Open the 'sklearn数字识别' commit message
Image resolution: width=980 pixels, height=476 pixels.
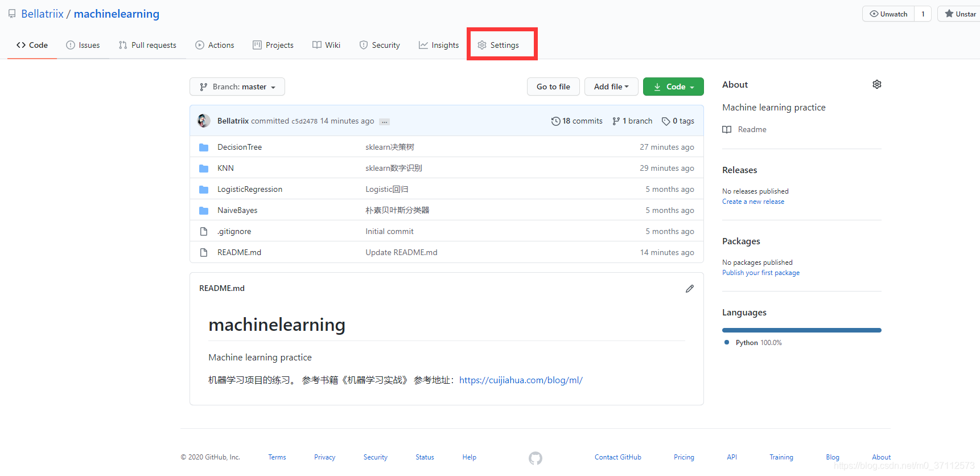click(394, 168)
